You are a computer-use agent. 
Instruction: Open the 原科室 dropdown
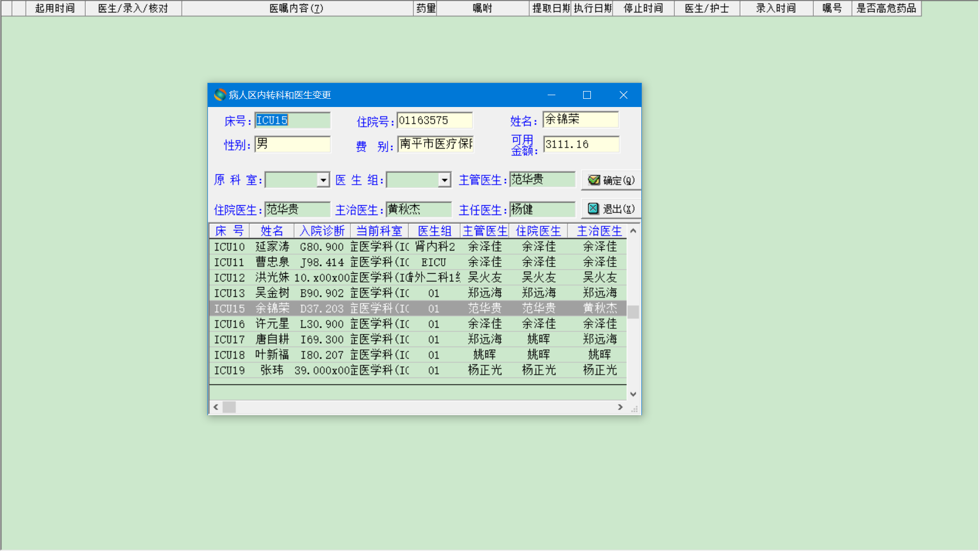pyautogui.click(x=323, y=180)
